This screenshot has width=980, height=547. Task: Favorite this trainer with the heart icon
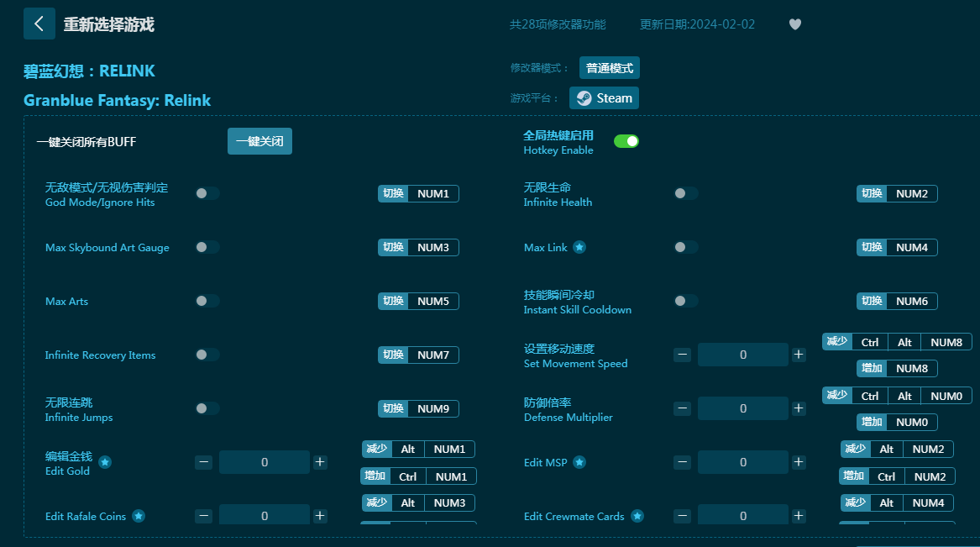pyautogui.click(x=795, y=24)
